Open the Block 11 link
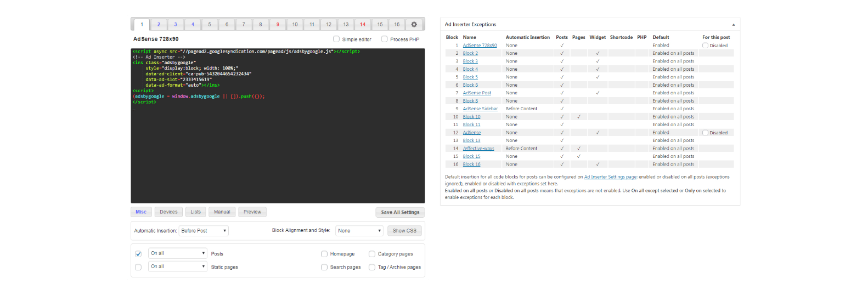868x295 pixels. click(x=471, y=124)
